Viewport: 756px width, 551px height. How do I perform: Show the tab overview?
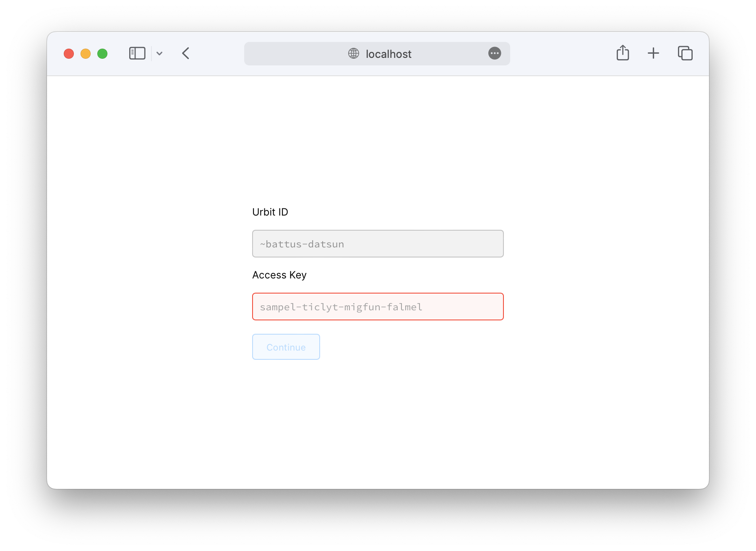tap(685, 53)
